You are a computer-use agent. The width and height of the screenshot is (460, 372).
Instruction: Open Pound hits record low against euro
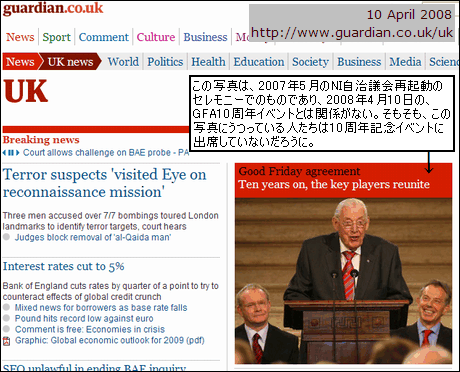click(x=84, y=318)
